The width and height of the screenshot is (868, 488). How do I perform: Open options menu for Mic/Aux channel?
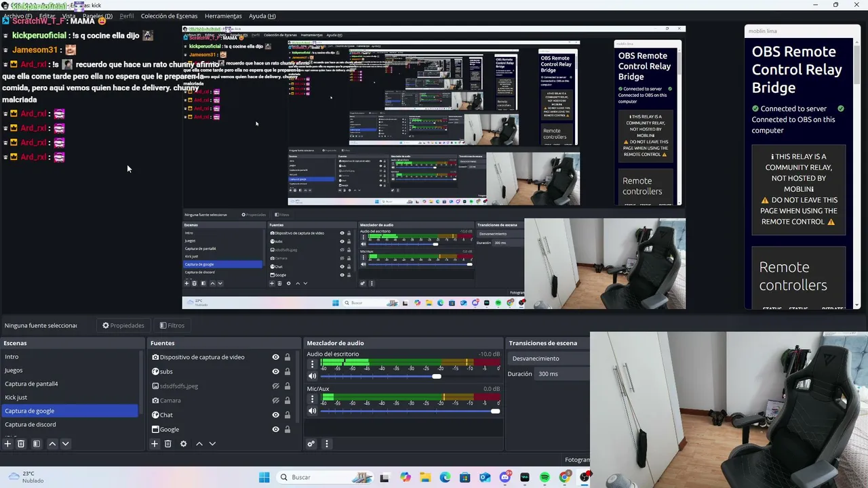313,399
